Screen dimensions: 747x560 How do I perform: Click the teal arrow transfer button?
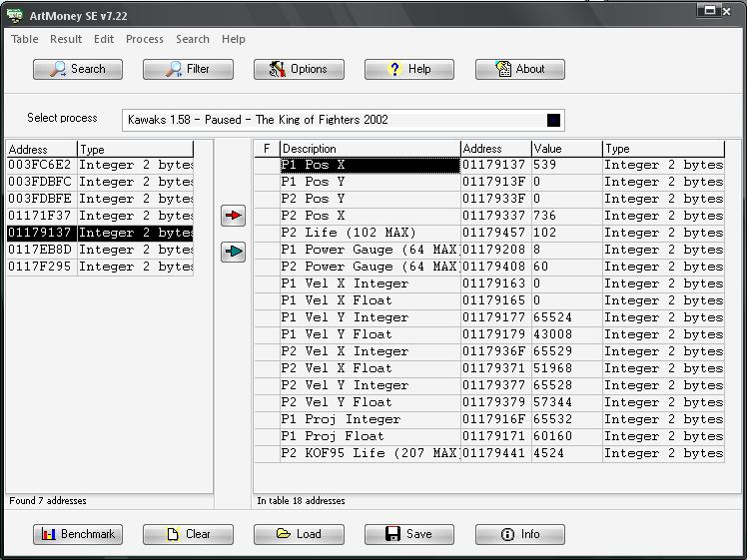click(233, 253)
